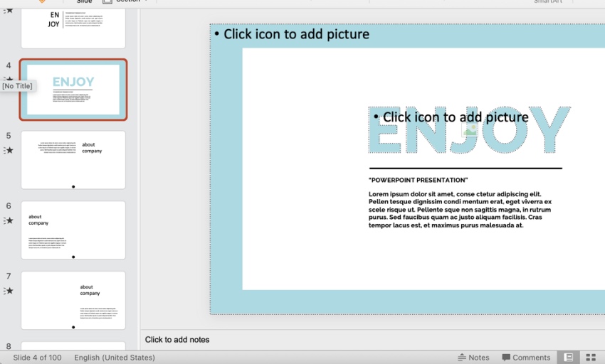Click the Lorem ipsum body paragraph

click(460, 210)
